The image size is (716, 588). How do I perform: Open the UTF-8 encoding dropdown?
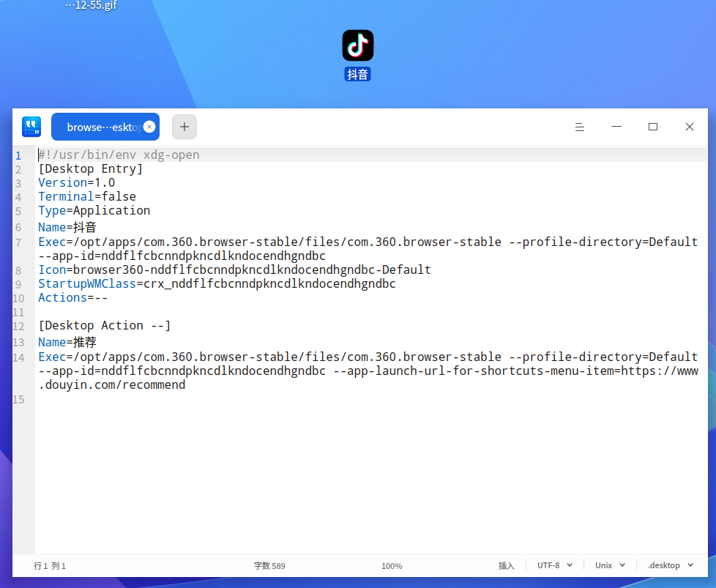click(554, 565)
